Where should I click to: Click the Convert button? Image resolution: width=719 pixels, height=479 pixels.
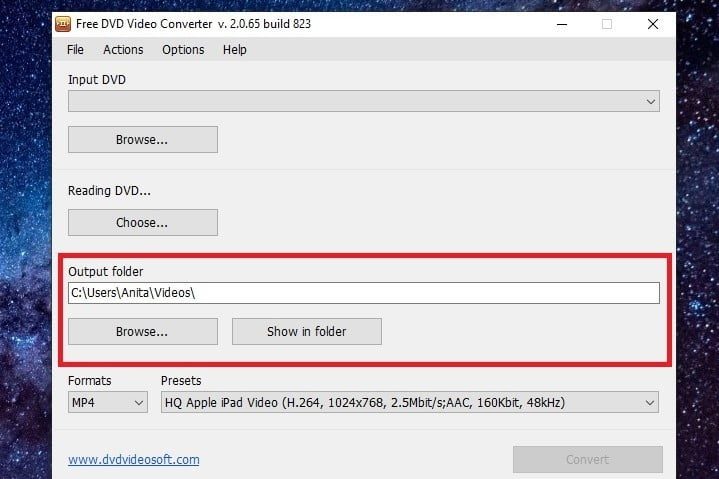point(587,460)
